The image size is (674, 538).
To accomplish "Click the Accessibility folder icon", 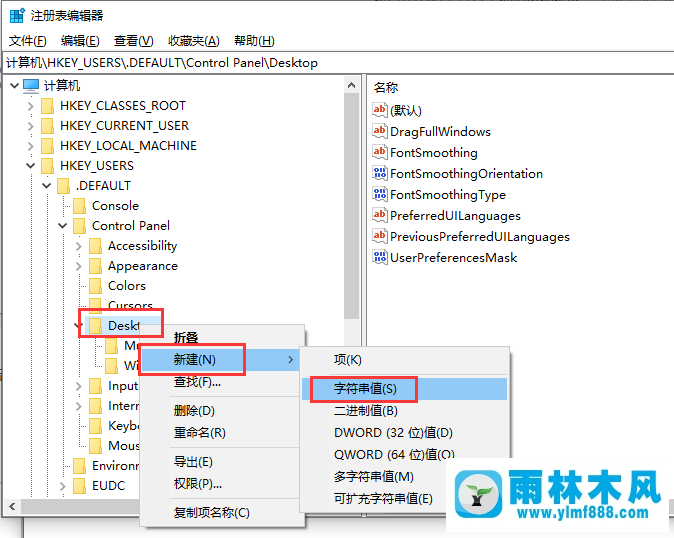I will 95,246.
